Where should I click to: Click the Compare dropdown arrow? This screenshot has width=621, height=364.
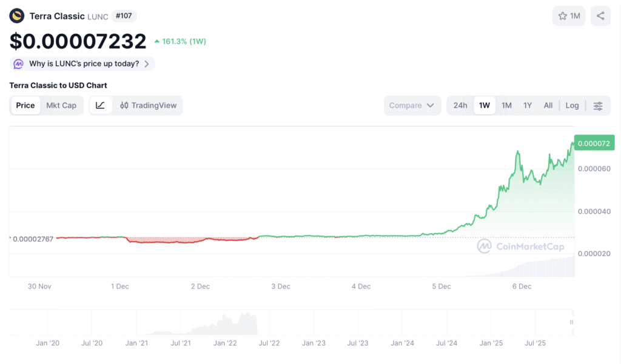431,105
